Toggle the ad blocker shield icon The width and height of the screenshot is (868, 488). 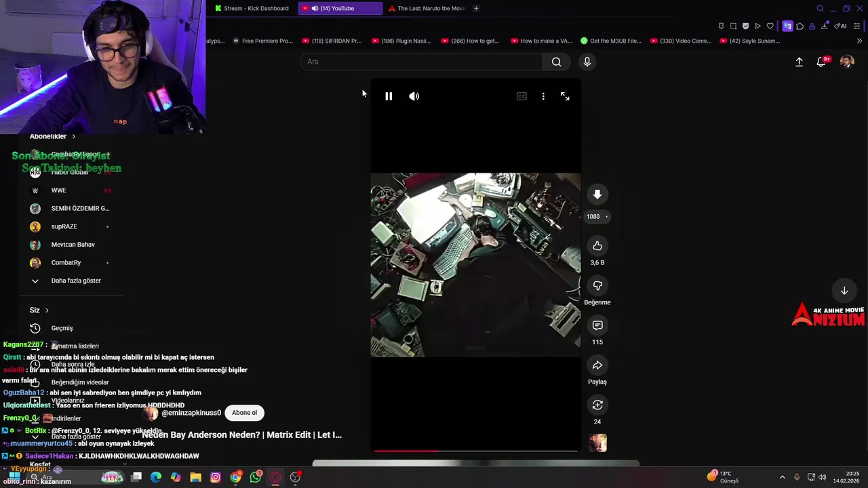745,26
